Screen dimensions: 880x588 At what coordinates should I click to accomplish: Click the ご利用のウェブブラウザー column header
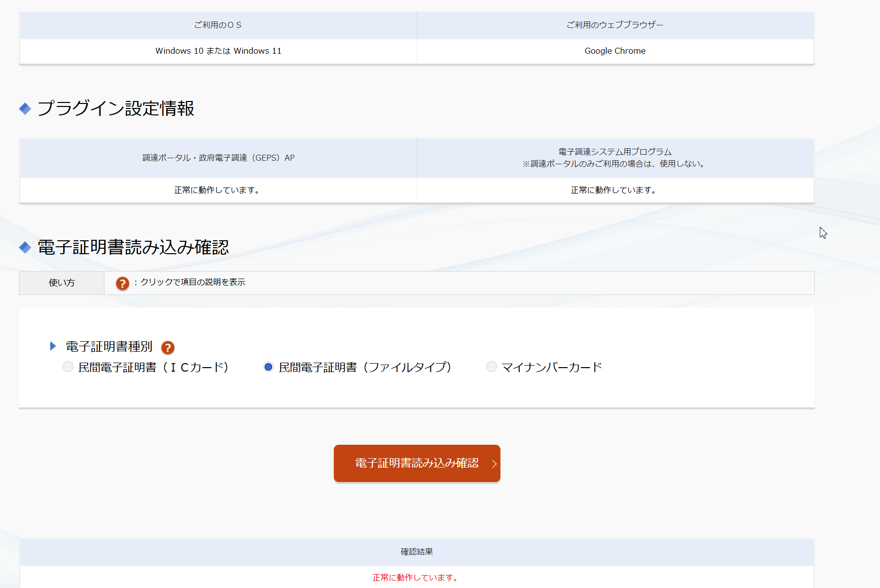click(x=615, y=25)
